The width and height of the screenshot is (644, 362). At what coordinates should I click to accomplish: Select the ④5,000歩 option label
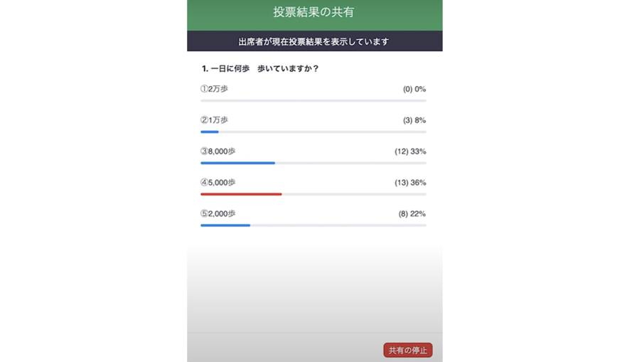click(x=218, y=183)
